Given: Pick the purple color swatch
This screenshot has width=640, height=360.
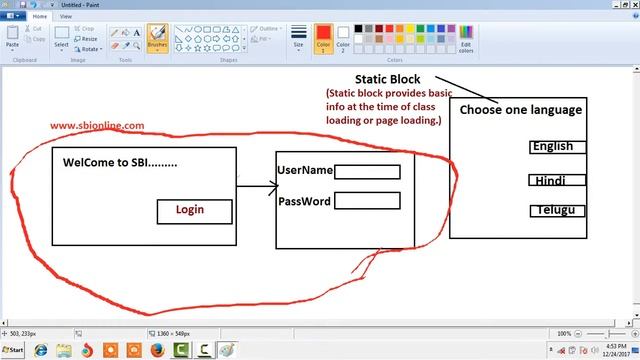Looking at the screenshot, I should pos(451,28).
